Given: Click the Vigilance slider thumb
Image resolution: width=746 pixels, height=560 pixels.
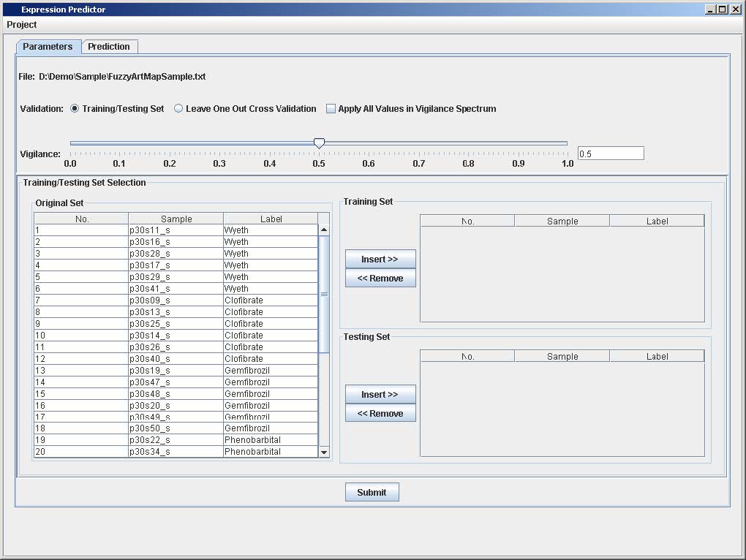Looking at the screenshot, I should coord(319,143).
